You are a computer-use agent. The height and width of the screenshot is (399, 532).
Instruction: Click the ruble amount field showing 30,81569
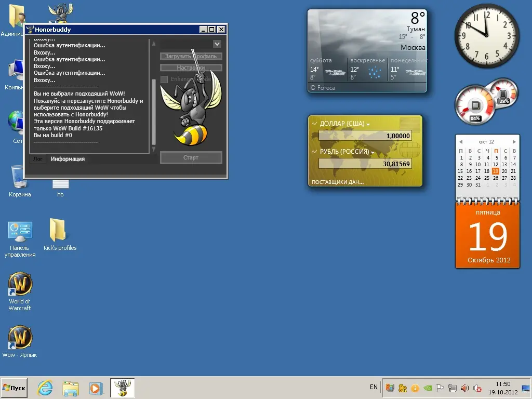[365, 164]
